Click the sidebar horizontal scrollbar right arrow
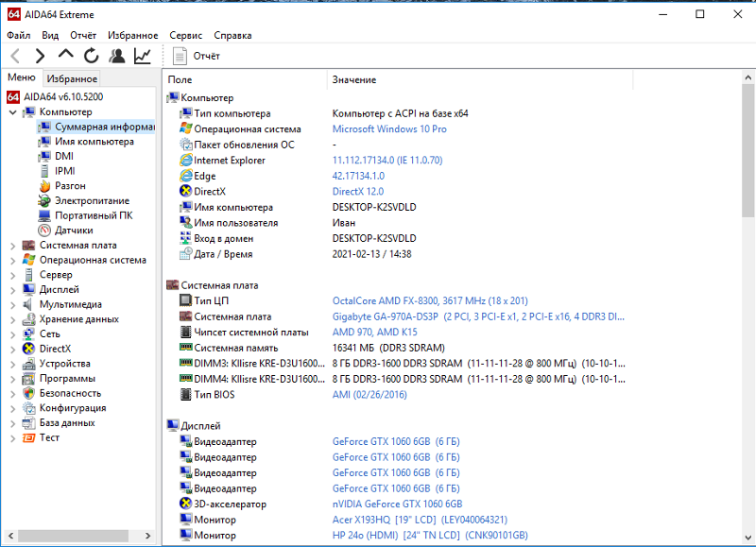Viewport: 756px width, 547px height. pyautogui.click(x=147, y=536)
